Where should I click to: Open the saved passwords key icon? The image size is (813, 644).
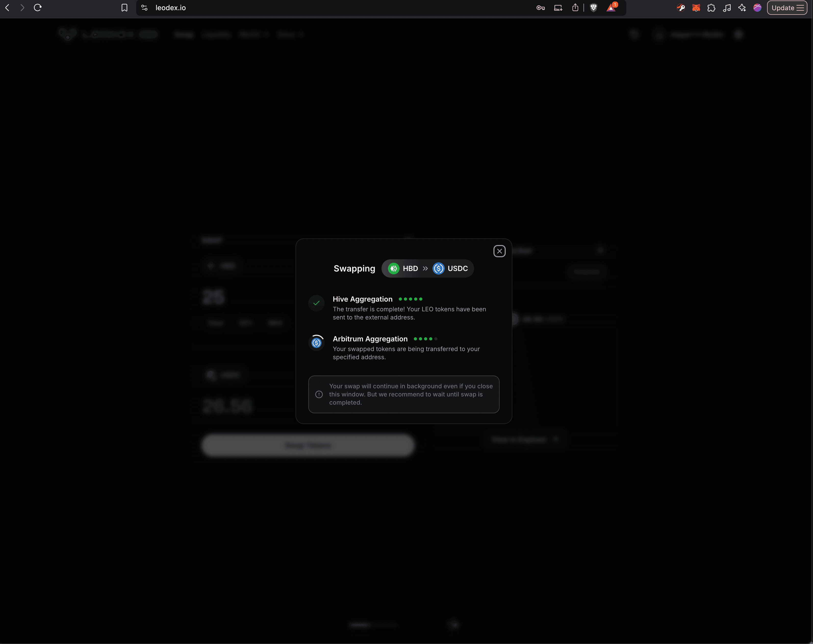540,8
